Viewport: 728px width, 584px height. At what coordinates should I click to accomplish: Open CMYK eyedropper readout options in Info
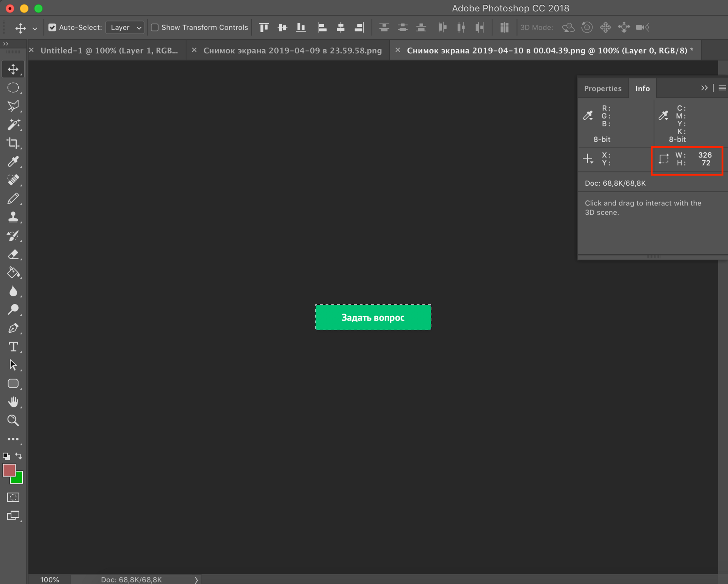(x=664, y=116)
